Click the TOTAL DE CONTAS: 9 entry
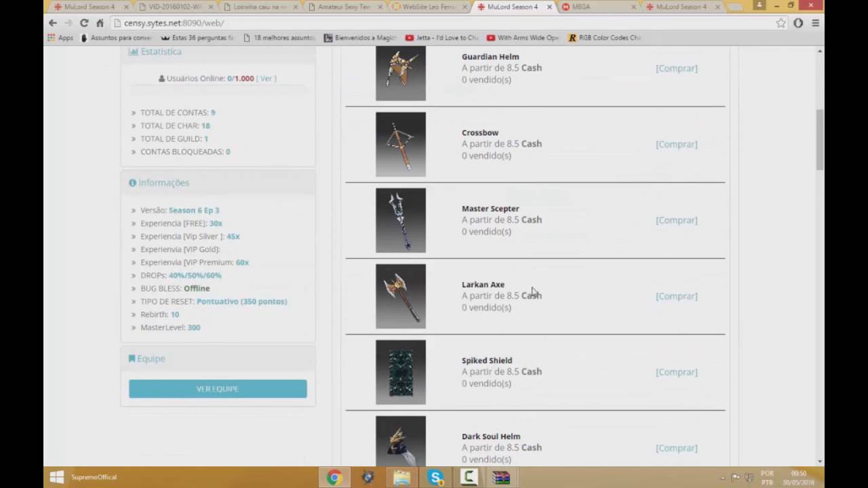This screenshot has height=488, width=868. 178,113
